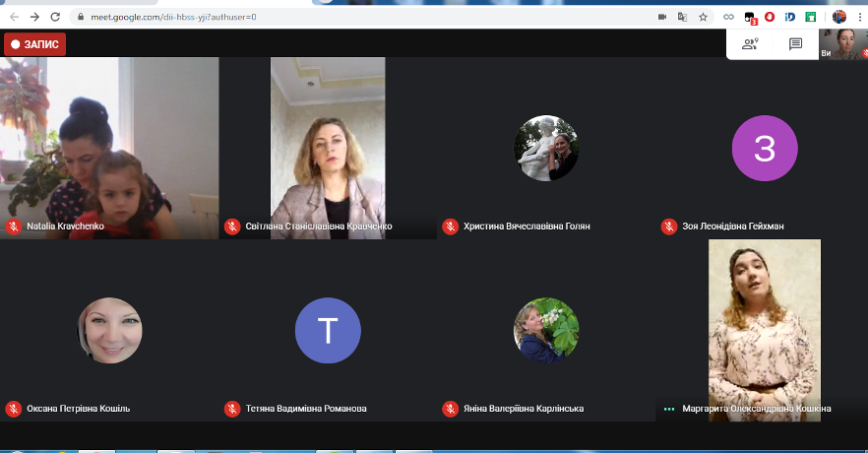Go forward with the browser forward arrow

click(34, 17)
